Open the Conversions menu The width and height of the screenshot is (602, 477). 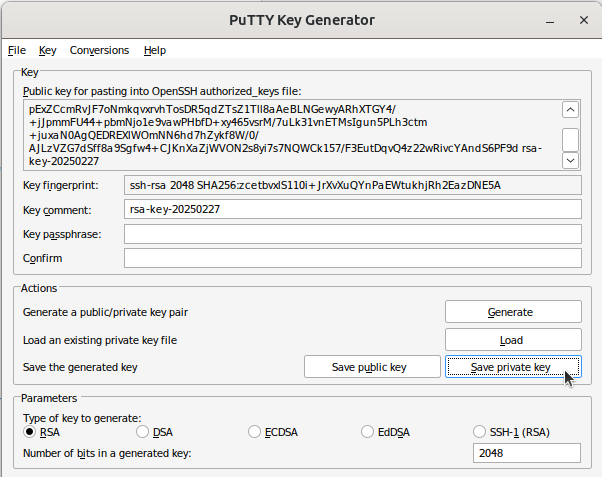[99, 50]
